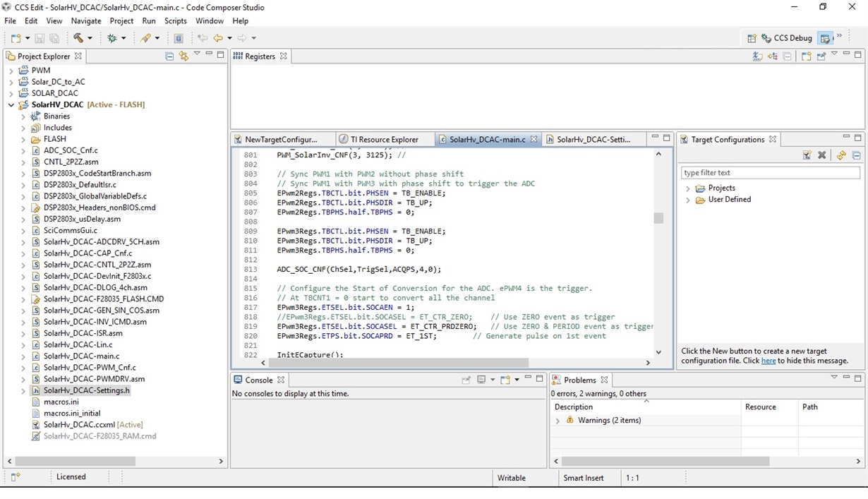Click the Console Display Selected Console icon
Viewport: 868px width, 499px height.
(x=481, y=380)
